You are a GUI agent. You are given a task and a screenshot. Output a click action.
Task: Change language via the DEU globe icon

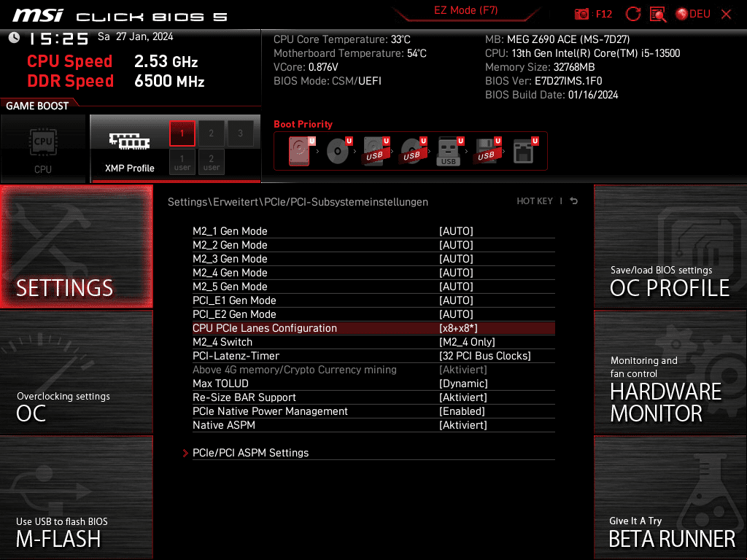tap(693, 15)
